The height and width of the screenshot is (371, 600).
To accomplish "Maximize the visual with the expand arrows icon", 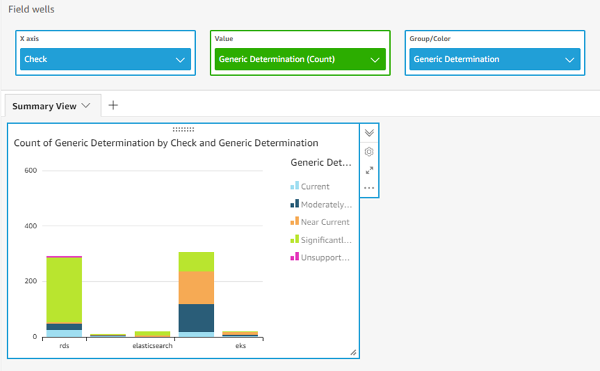I will pyautogui.click(x=369, y=170).
